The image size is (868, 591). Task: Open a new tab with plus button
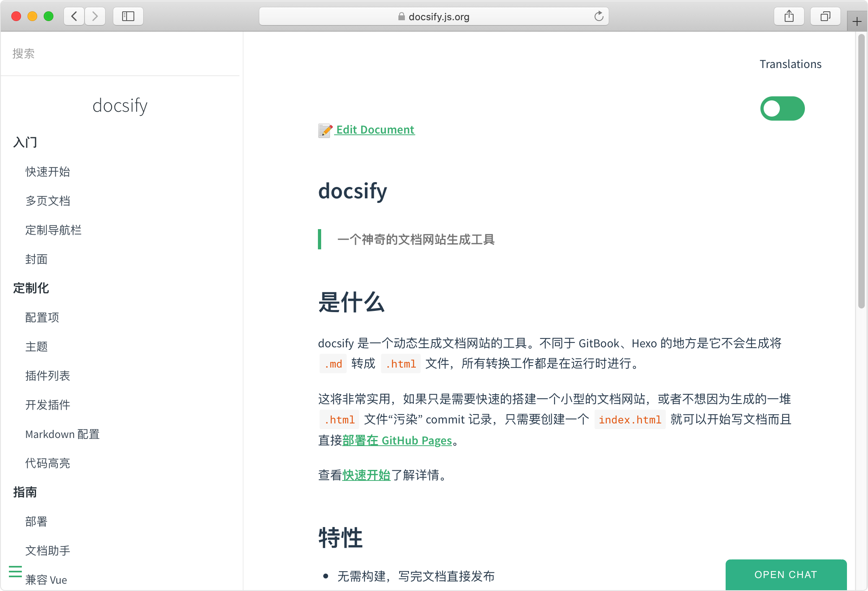857,21
